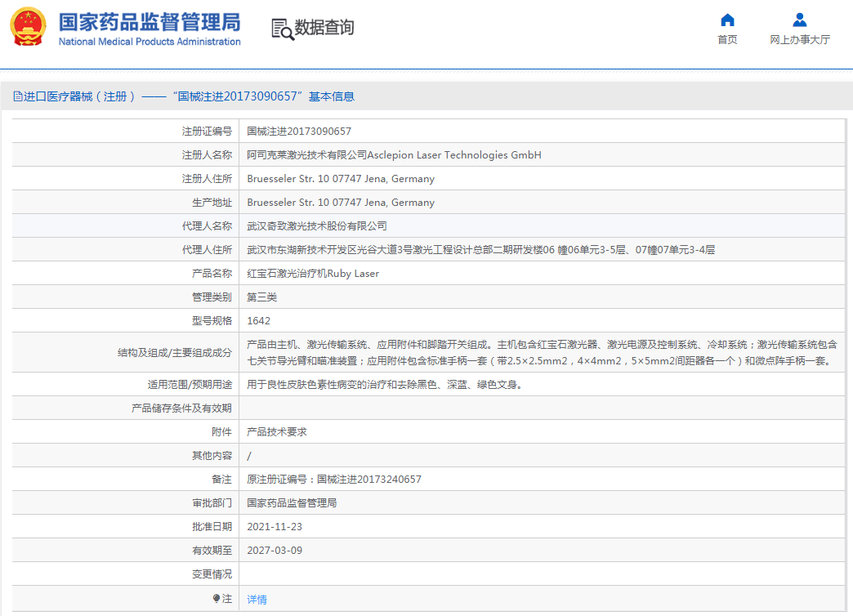Viewport: 853px width, 616px height.
Task: Click the 代理人住所 address value
Action: (481, 250)
